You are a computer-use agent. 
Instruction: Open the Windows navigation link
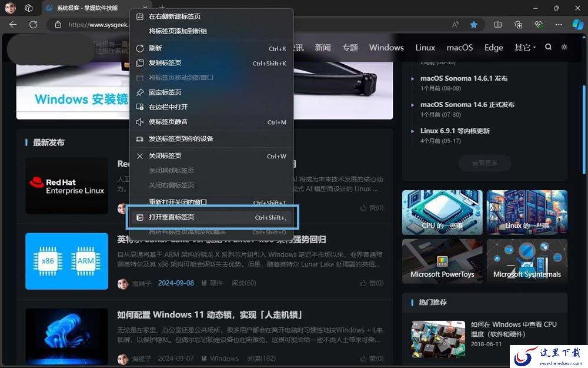click(x=386, y=48)
